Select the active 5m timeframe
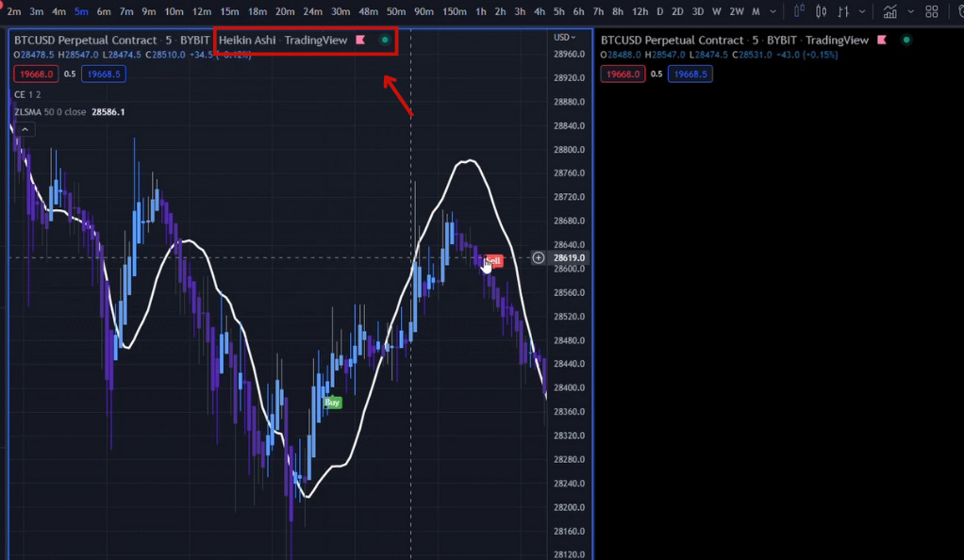Screen dimensions: 964x560 click(x=81, y=11)
